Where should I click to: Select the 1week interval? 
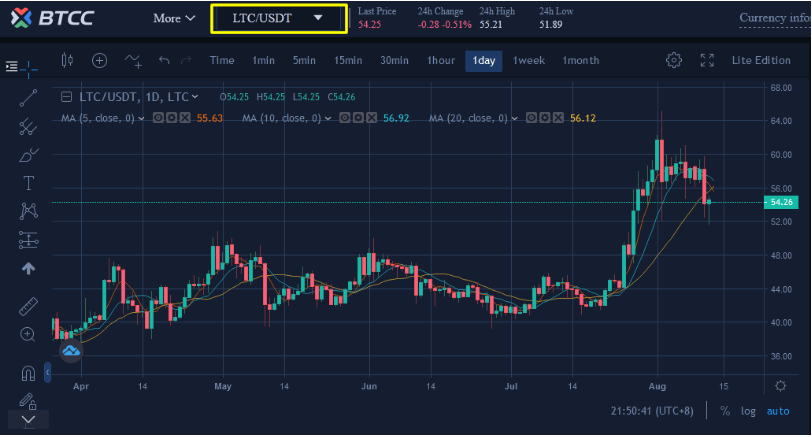tap(529, 61)
